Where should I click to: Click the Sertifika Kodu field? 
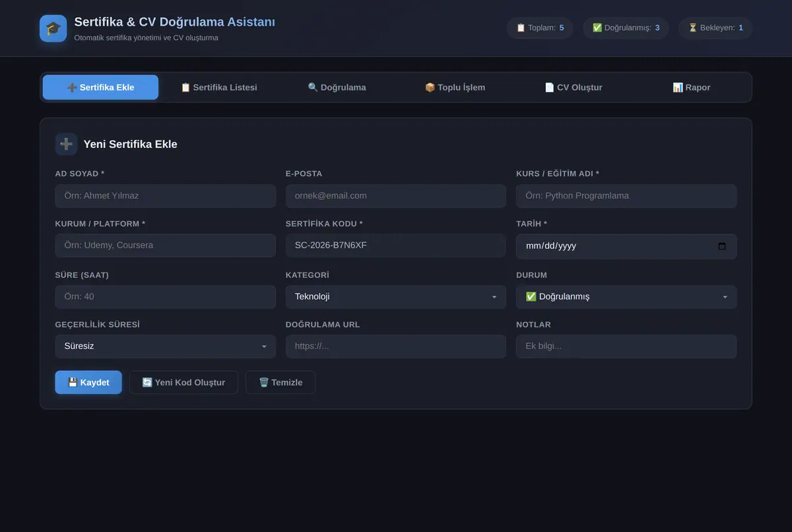coord(396,246)
